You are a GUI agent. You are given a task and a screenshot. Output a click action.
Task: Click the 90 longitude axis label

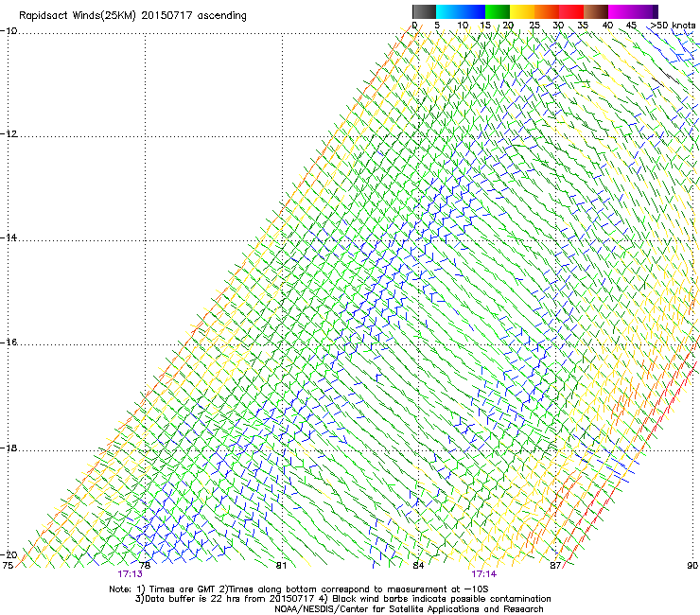point(692,566)
